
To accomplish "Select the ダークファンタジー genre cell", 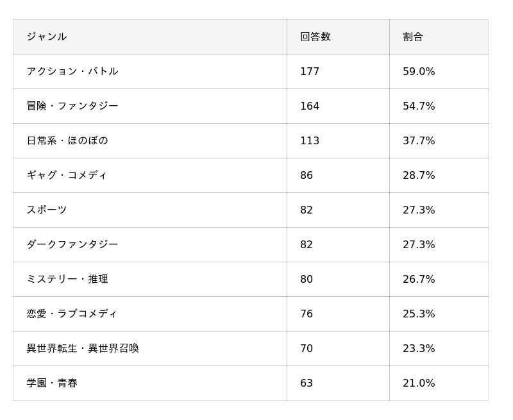I will tap(72, 244).
